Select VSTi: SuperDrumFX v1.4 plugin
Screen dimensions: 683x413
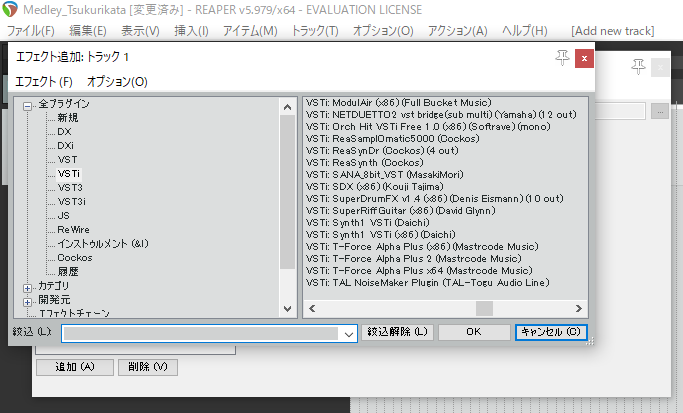click(x=435, y=199)
